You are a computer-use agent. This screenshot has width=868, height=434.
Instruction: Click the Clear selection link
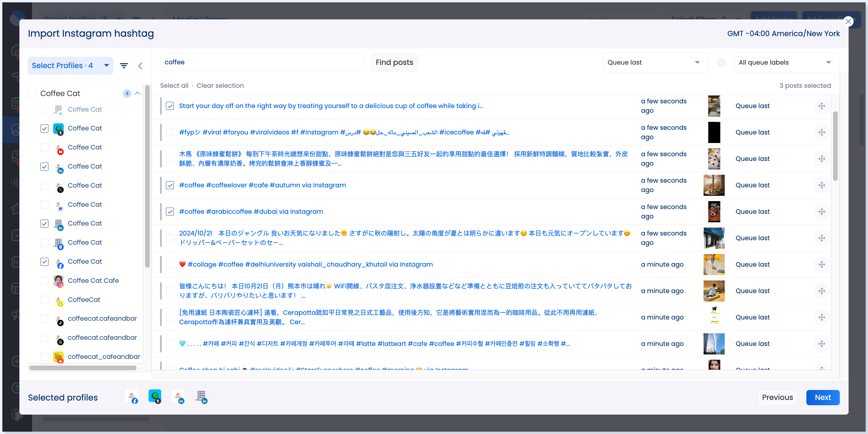coord(220,85)
